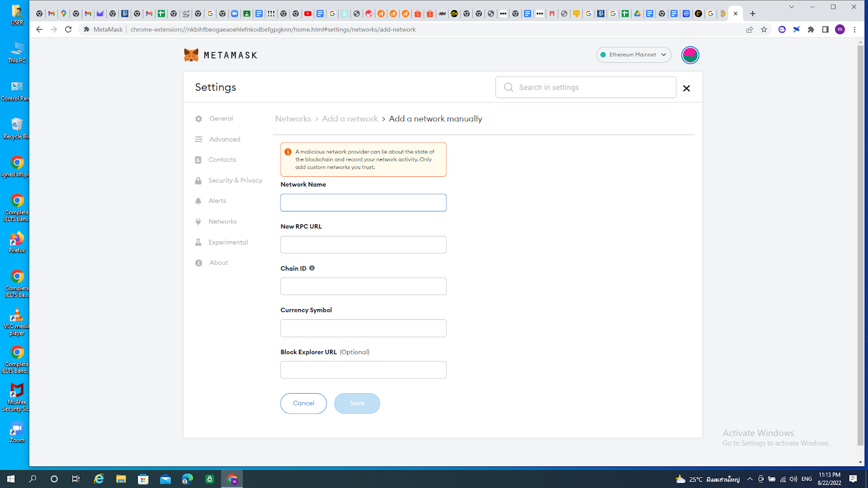Click the Chain ID input field

click(x=363, y=286)
